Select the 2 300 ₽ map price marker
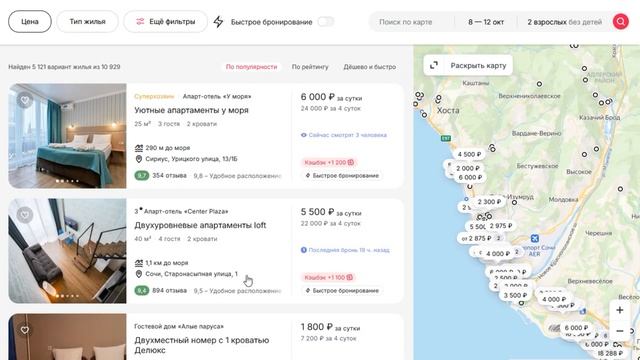Viewport: 640px width, 360px height. [x=489, y=202]
